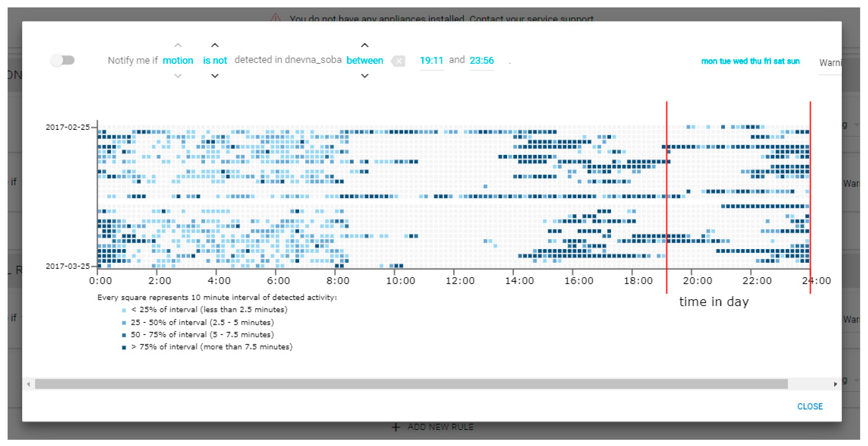Open the Warning severity dropdown

[x=830, y=63]
